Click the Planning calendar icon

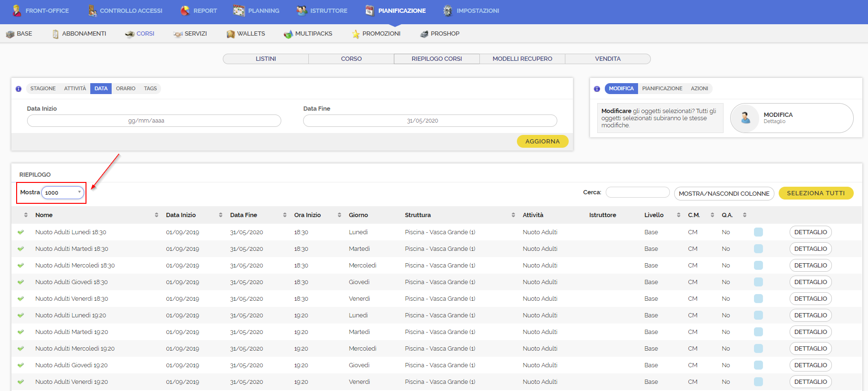pyautogui.click(x=239, y=10)
